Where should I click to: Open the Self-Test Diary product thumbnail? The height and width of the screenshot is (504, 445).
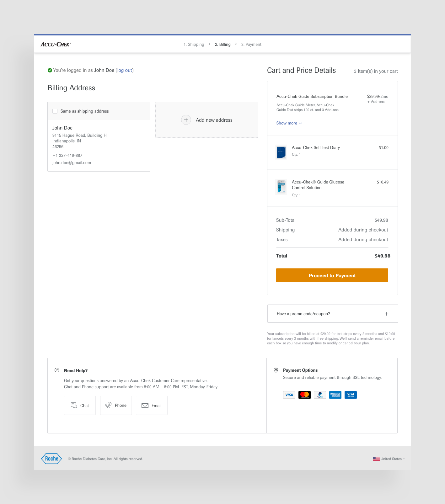tap(281, 152)
